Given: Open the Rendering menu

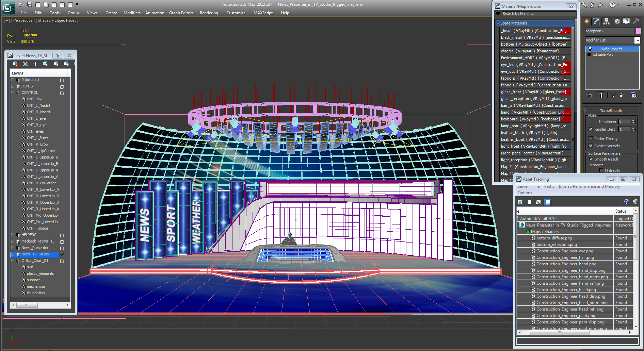Looking at the screenshot, I should (209, 13).
